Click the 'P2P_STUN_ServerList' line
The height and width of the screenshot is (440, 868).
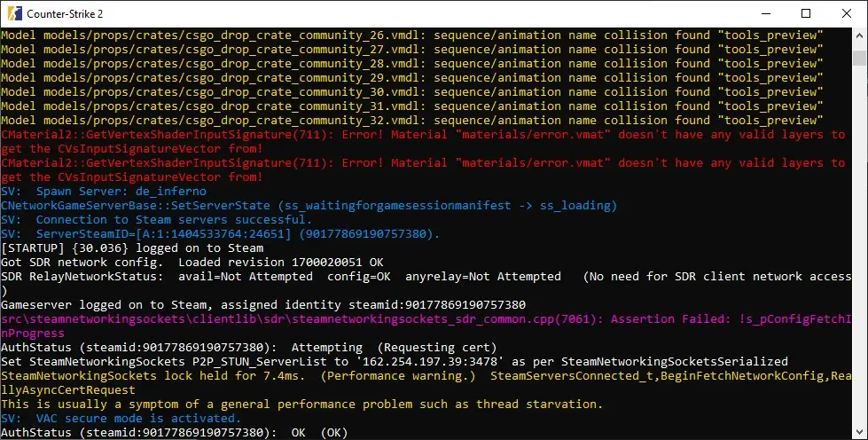(x=395, y=362)
